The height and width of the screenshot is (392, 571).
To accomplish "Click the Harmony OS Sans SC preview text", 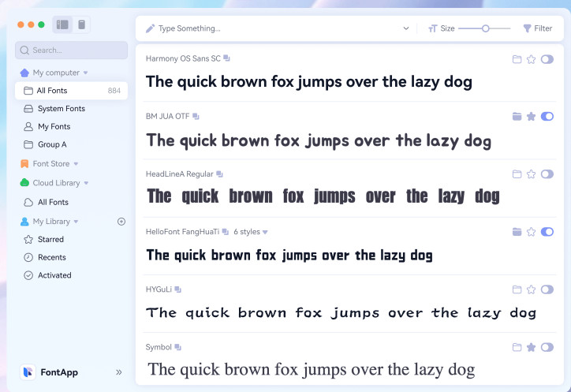I will (x=309, y=82).
